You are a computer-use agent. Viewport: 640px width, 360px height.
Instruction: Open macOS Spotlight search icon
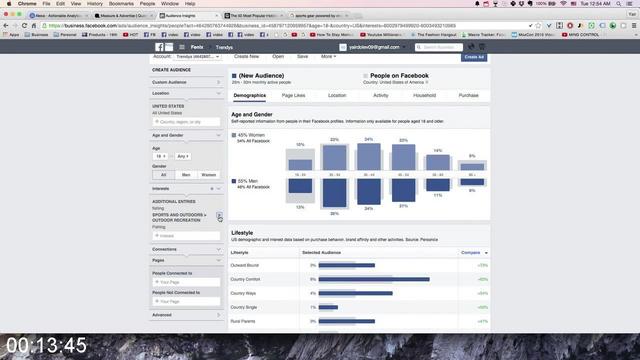619,4
